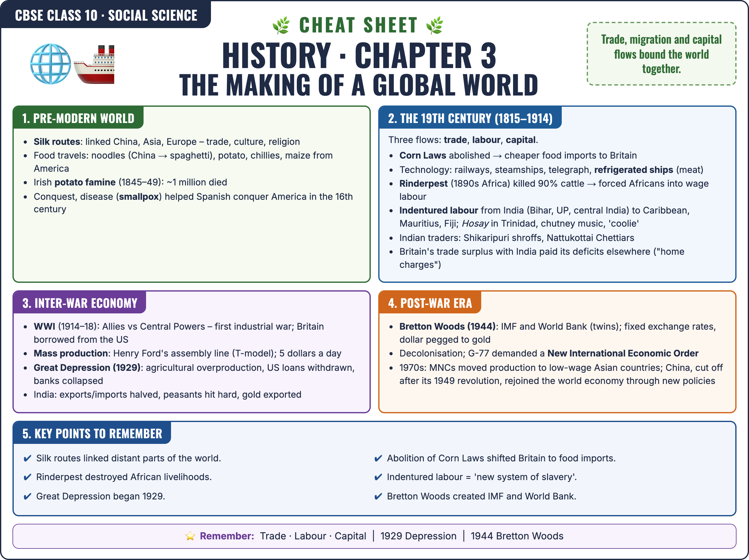Click the bold Rinderpest term in section 2

[423, 183]
